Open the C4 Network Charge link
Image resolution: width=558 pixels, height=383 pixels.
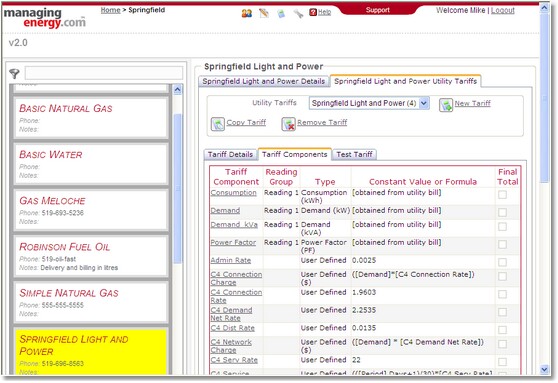click(x=231, y=346)
